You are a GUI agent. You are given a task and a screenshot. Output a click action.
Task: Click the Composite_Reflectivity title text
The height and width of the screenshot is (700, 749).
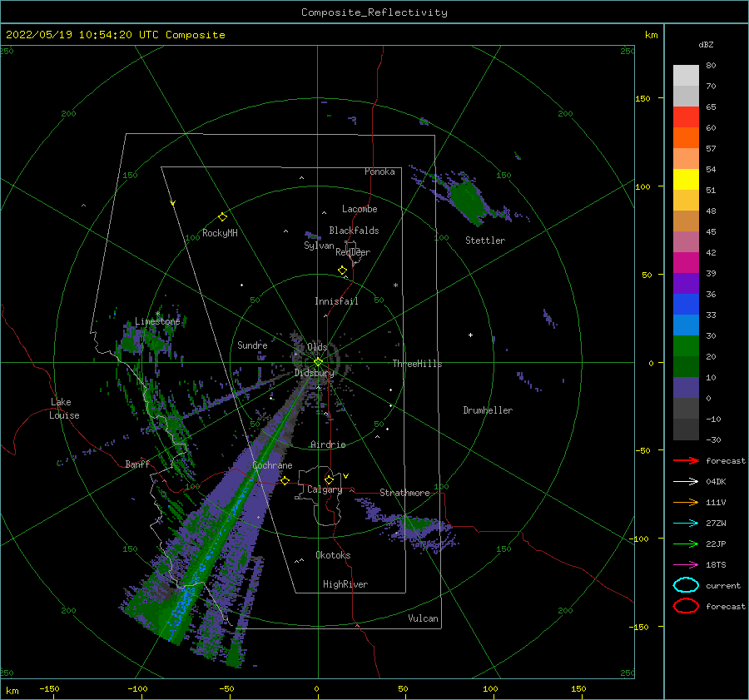click(x=374, y=12)
